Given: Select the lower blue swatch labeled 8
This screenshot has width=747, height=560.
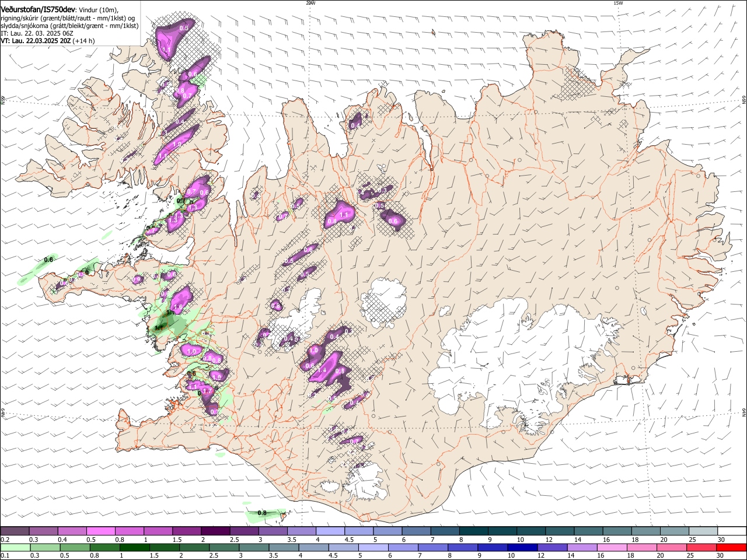Looking at the screenshot, I should point(463,548).
